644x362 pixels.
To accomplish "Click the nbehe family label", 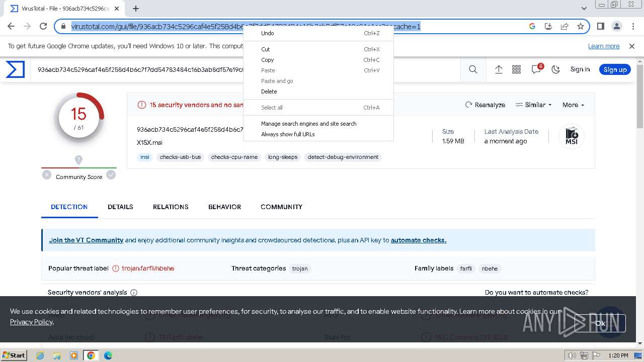I will (x=490, y=268).
